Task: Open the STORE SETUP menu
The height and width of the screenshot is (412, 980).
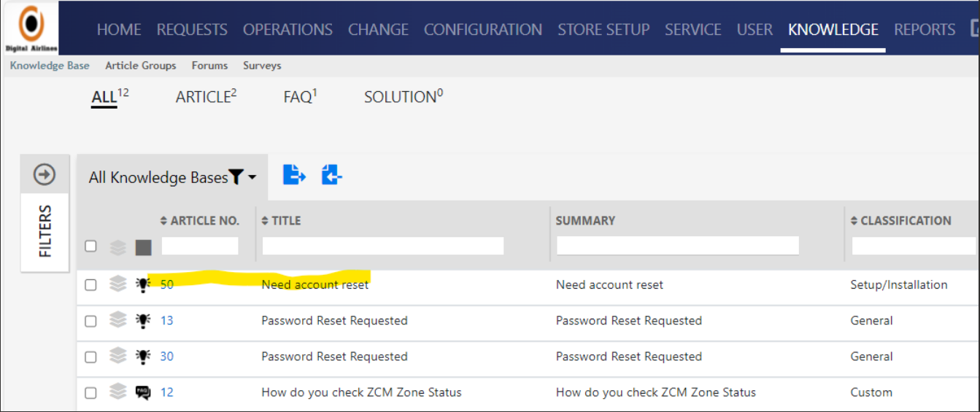Action: (603, 30)
